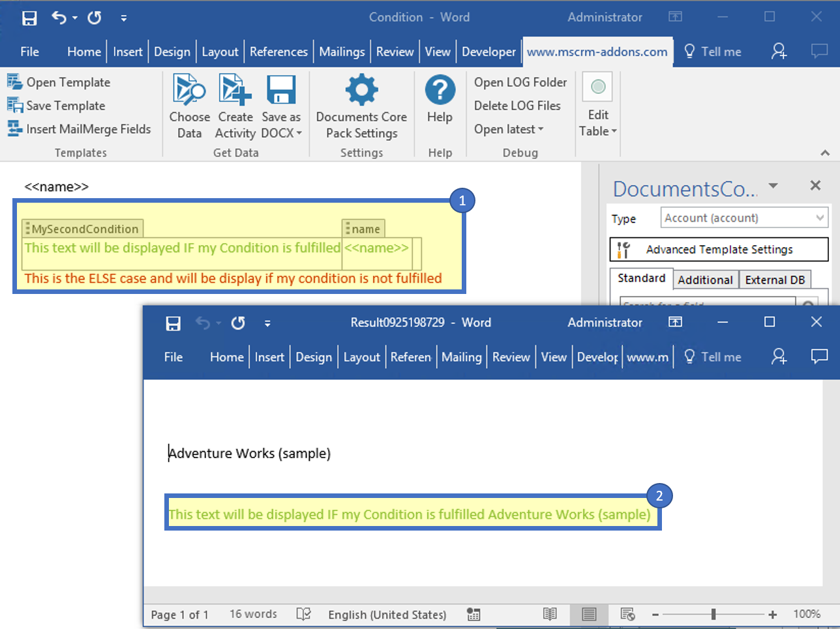
Task: Collapse the ribbon with the chevron
Action: (825, 153)
